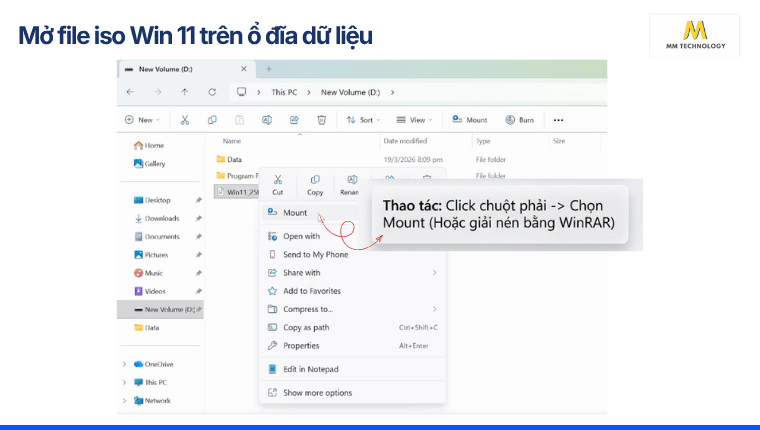Open Gallery in the sidebar
Image resolution: width=760 pixels, height=430 pixels.
tap(150, 164)
